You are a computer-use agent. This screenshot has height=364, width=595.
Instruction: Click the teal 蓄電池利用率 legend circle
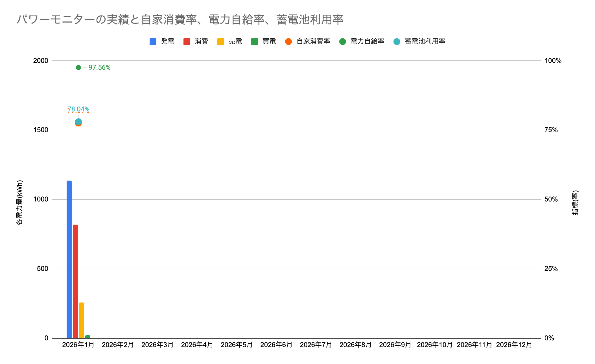click(397, 41)
